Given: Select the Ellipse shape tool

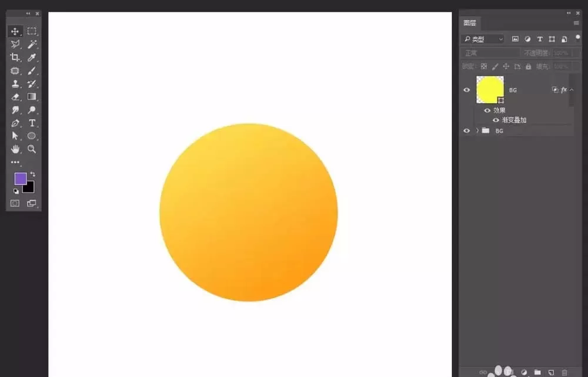Looking at the screenshot, I should click(x=32, y=136).
